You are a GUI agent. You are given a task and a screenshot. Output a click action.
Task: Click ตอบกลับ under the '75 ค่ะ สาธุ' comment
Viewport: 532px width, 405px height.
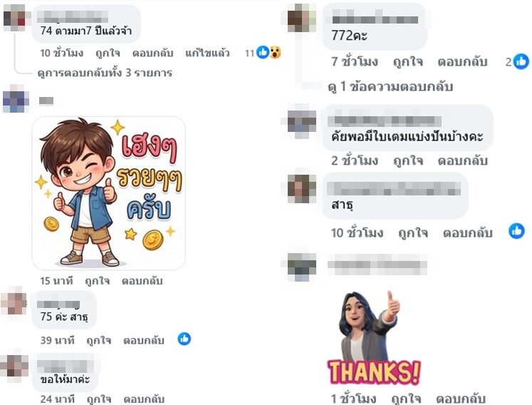tap(144, 340)
